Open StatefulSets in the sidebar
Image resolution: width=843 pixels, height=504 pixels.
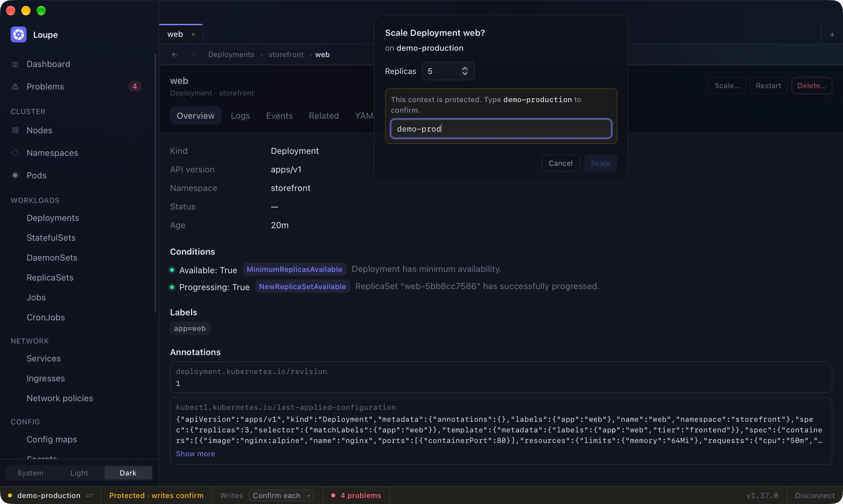click(x=51, y=238)
